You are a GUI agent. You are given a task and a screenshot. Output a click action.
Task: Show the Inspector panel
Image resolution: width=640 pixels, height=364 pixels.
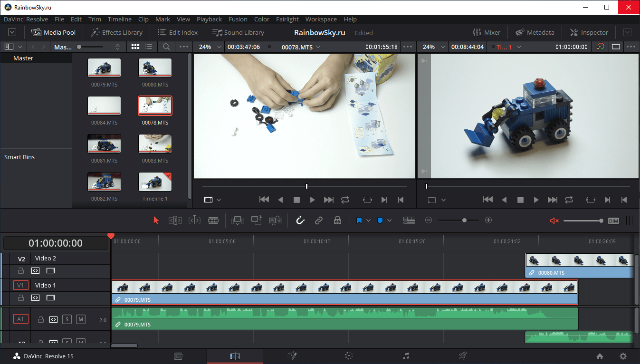pos(589,33)
